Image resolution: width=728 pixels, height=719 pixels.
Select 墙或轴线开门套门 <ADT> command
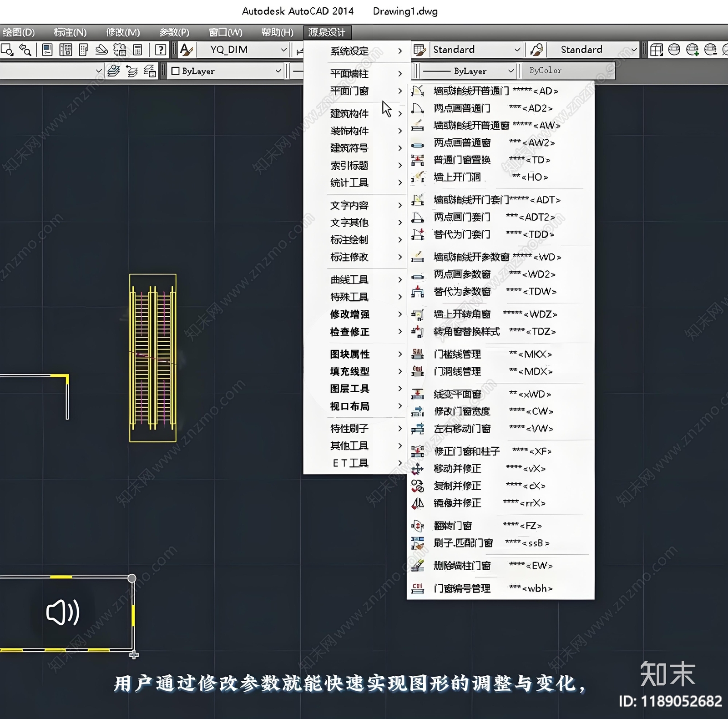[500, 200]
